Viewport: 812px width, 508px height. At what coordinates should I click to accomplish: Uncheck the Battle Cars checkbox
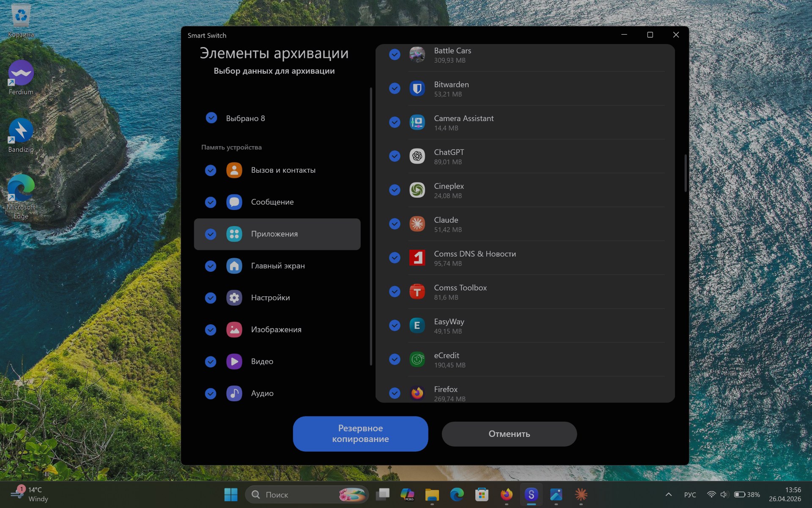[395, 55]
